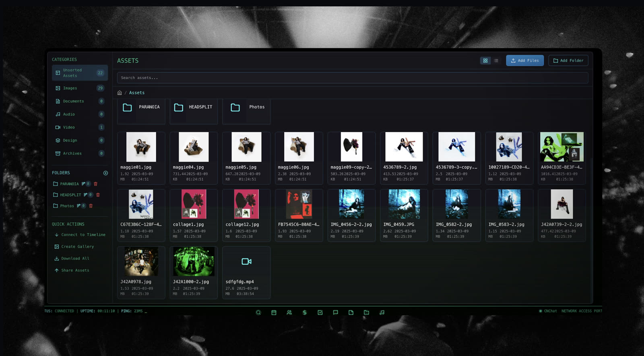
Task: Open the music note icon in dock
Action: (382, 313)
